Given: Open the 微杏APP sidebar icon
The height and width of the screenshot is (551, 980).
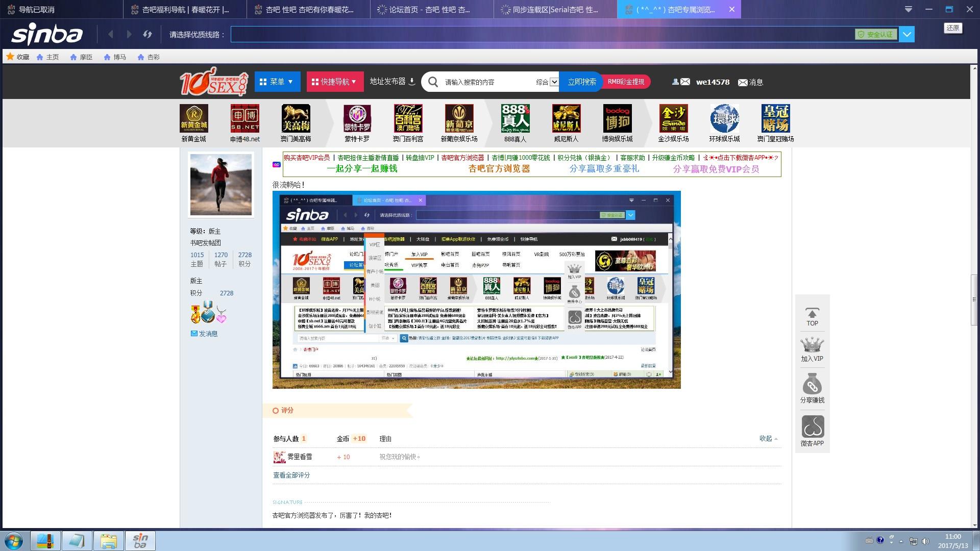Looking at the screenshot, I should tap(812, 427).
